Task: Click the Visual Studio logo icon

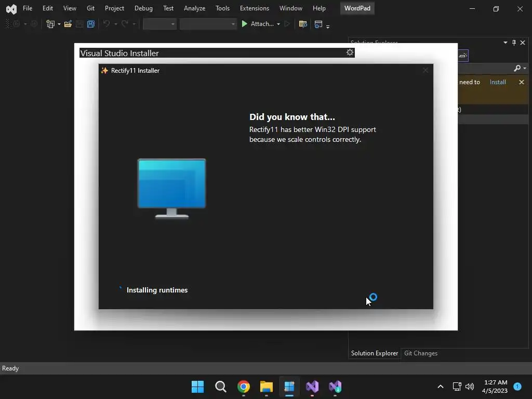Action: [11, 9]
